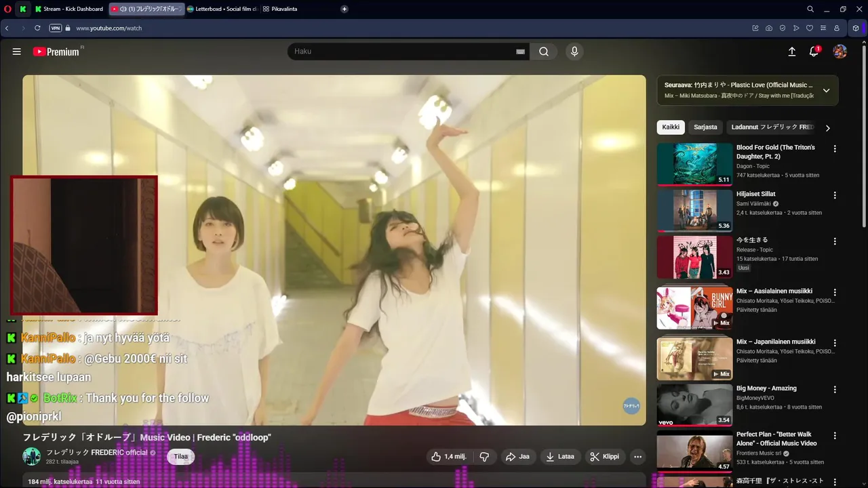
Task: Go to YouTube Premium home logo
Action: click(57, 52)
